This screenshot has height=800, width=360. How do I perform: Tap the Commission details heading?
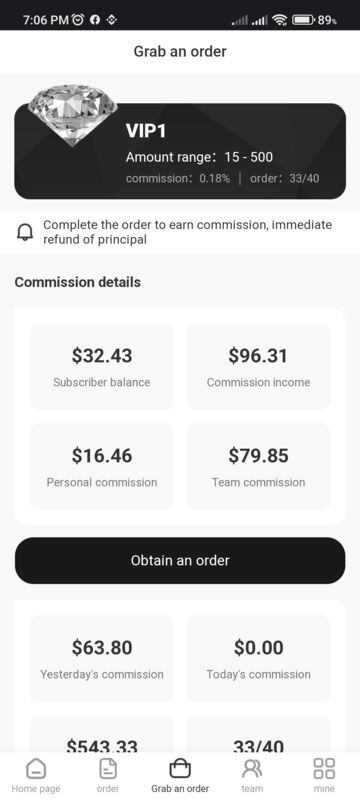click(78, 282)
